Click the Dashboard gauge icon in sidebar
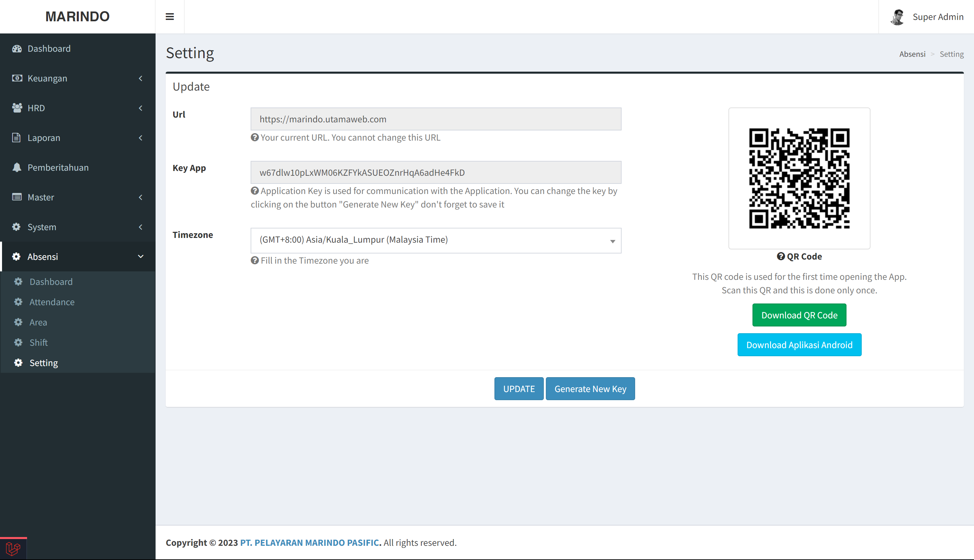The width and height of the screenshot is (974, 560). point(17,48)
